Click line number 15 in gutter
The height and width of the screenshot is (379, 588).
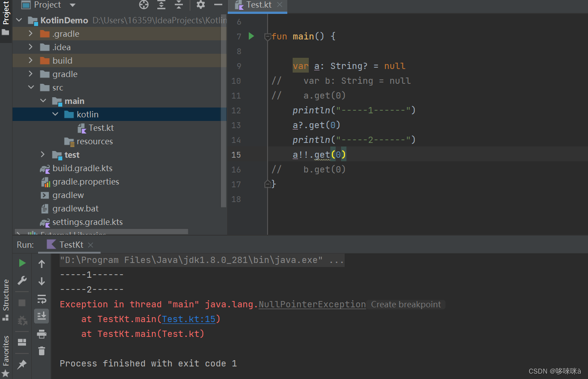pyautogui.click(x=236, y=155)
